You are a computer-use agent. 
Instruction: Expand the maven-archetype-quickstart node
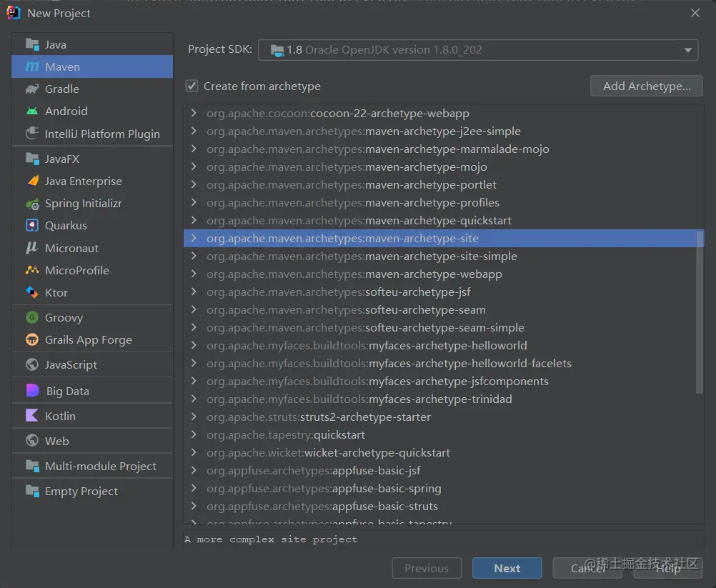tap(194, 220)
